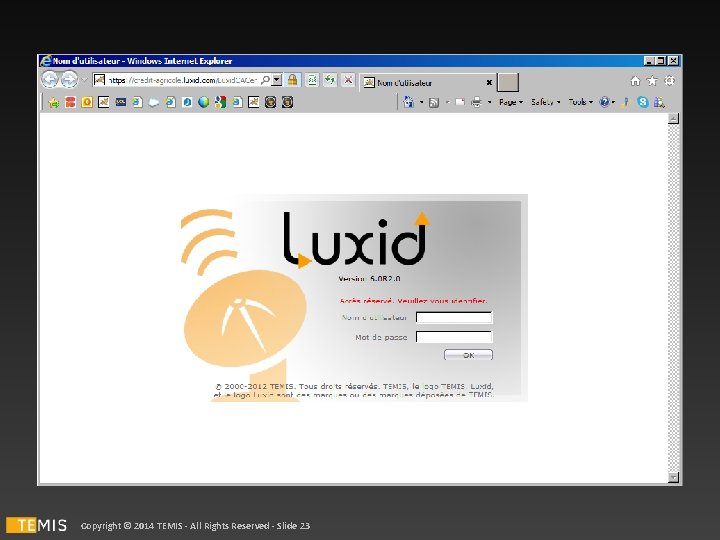720x540 pixels.
Task: Click the red favorites bar shortcut icon
Action: pyautogui.click(x=70, y=102)
